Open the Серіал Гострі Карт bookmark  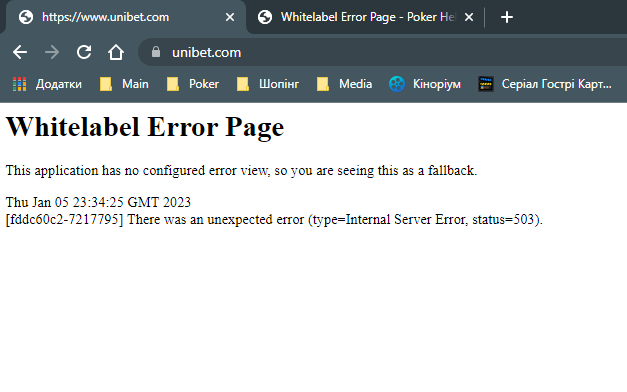pos(545,84)
